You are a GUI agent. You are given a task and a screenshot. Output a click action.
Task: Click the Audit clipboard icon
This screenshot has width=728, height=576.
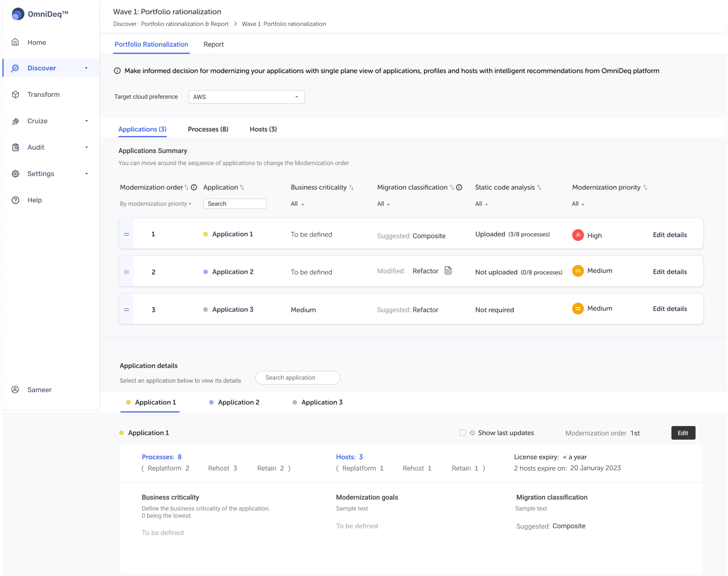[15, 147]
